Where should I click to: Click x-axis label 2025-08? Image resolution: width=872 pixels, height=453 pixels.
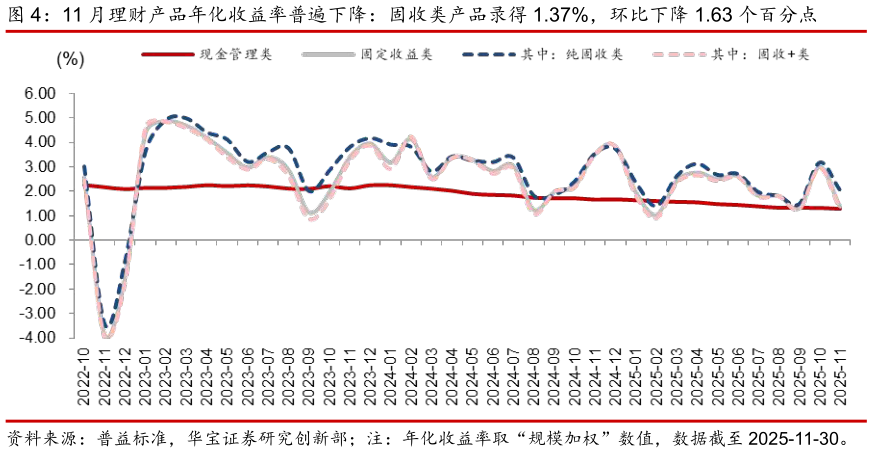[x=781, y=377]
